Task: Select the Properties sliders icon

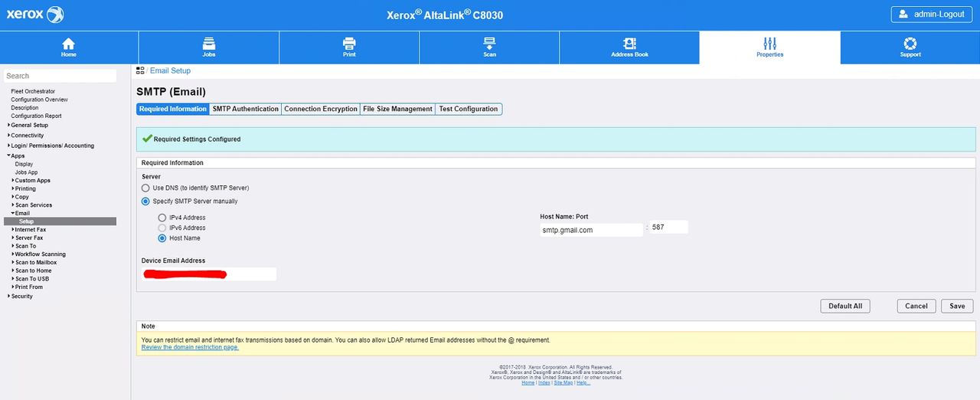Action: (769, 44)
